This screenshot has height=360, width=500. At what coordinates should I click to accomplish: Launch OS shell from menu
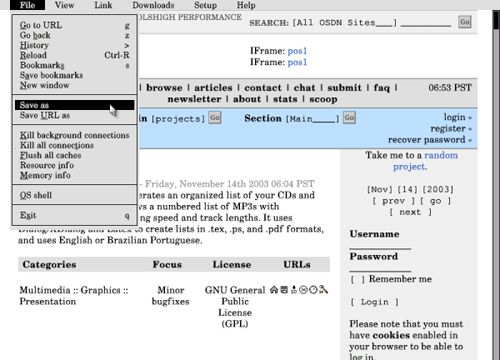coord(75,195)
